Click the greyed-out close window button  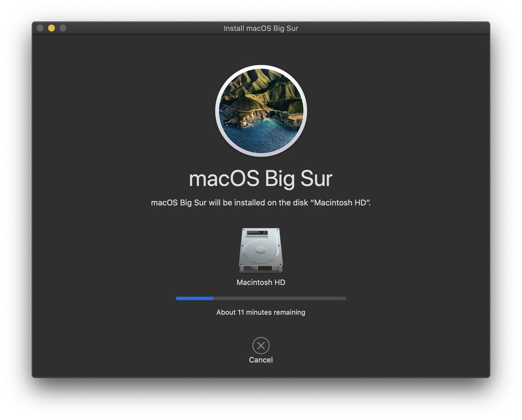coord(40,28)
